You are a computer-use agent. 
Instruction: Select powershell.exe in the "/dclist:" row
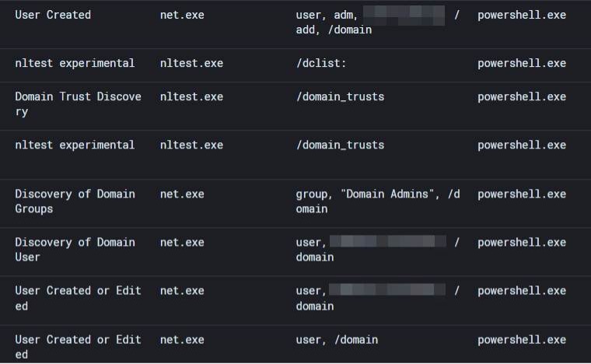point(522,63)
